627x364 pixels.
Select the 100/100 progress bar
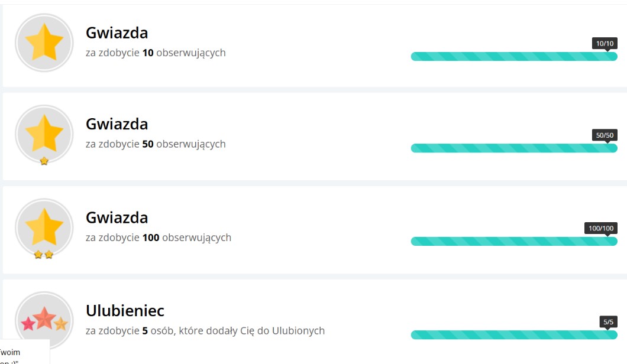coord(513,242)
